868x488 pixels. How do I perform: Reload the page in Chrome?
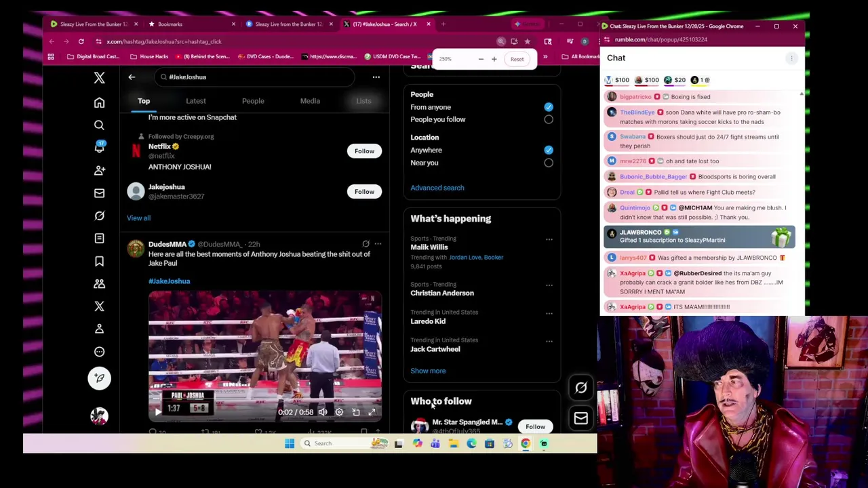[81, 41]
